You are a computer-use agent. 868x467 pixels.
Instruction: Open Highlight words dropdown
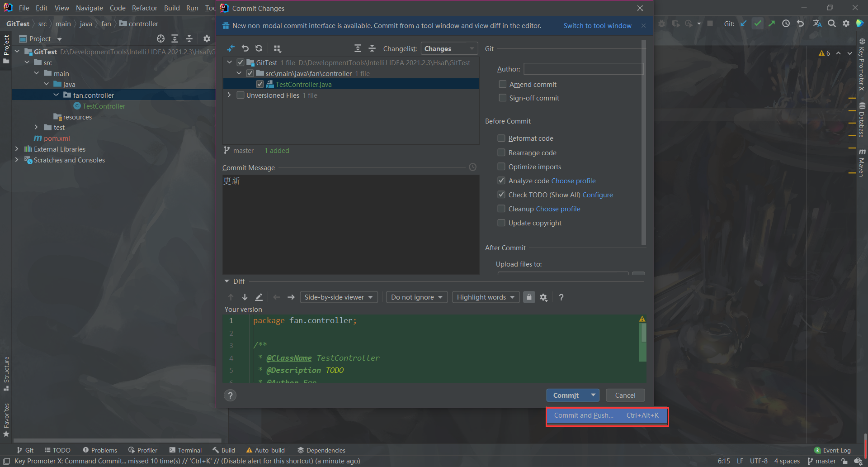tap(486, 297)
